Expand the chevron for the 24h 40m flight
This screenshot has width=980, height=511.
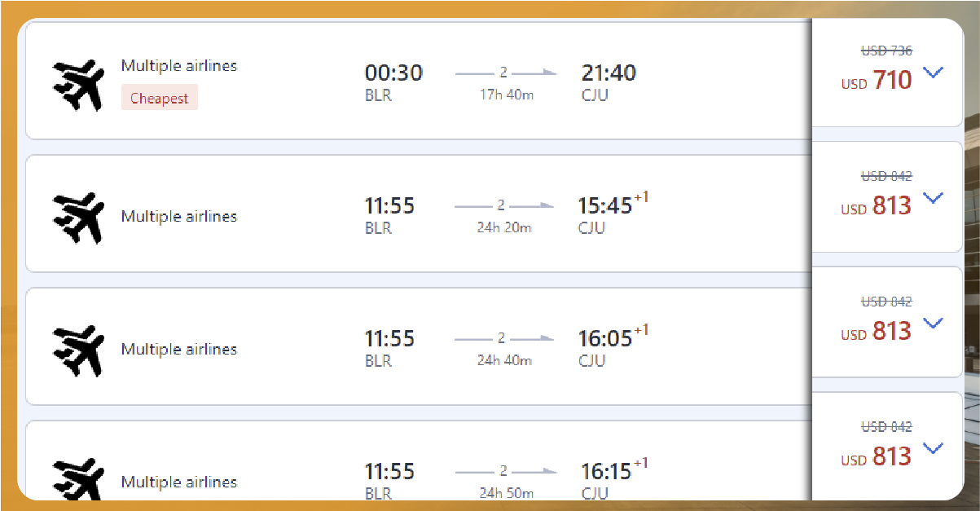coord(934,324)
